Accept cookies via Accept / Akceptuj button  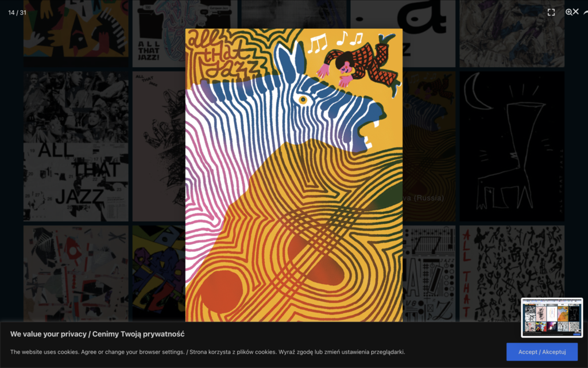point(542,352)
